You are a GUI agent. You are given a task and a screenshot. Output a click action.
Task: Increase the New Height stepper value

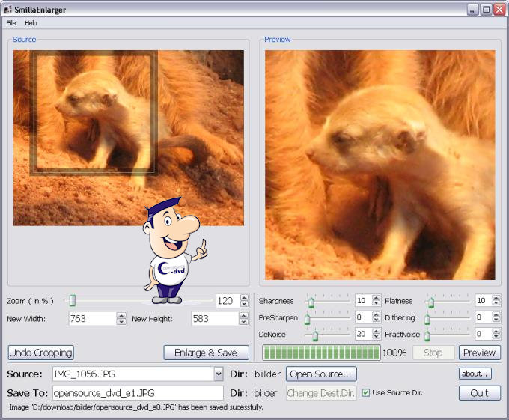(244, 315)
